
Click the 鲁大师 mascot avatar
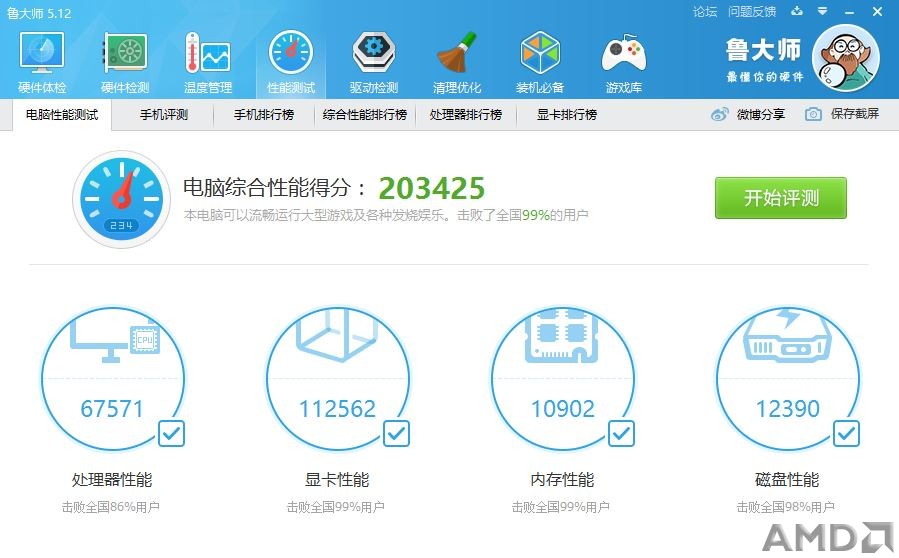846,58
